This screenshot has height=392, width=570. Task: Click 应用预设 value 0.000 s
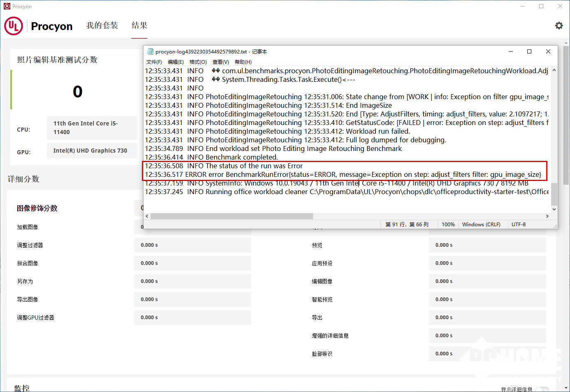tap(487, 263)
